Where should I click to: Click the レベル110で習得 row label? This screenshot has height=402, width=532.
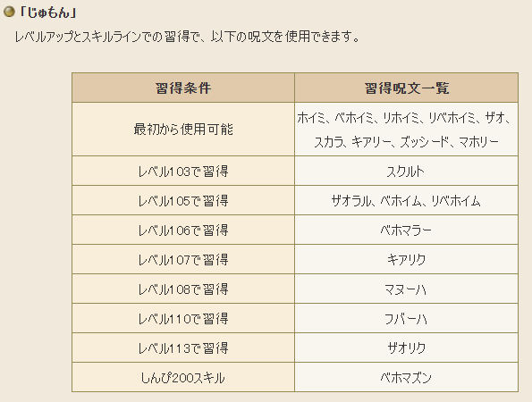(183, 318)
